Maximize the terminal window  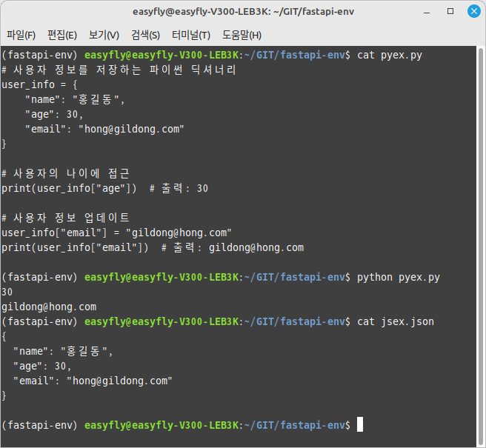pyautogui.click(x=450, y=11)
